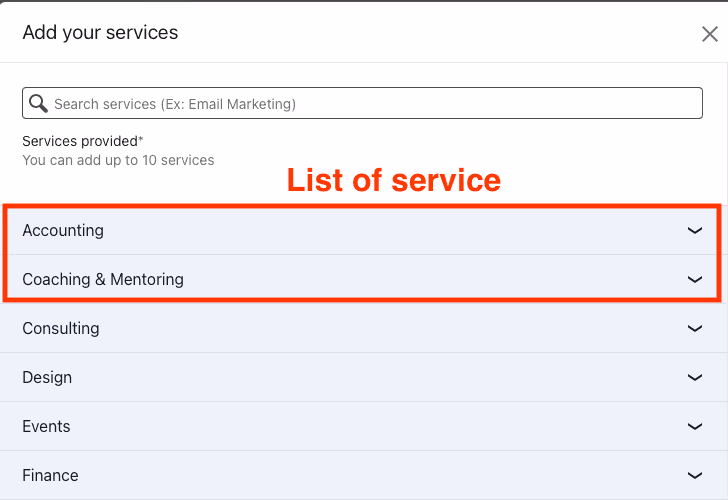Select the Coaching & Mentoring label
The width and height of the screenshot is (728, 500).
pyautogui.click(x=103, y=279)
